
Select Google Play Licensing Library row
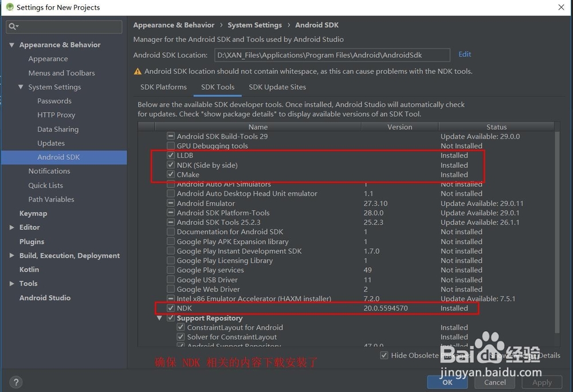[x=346, y=261]
